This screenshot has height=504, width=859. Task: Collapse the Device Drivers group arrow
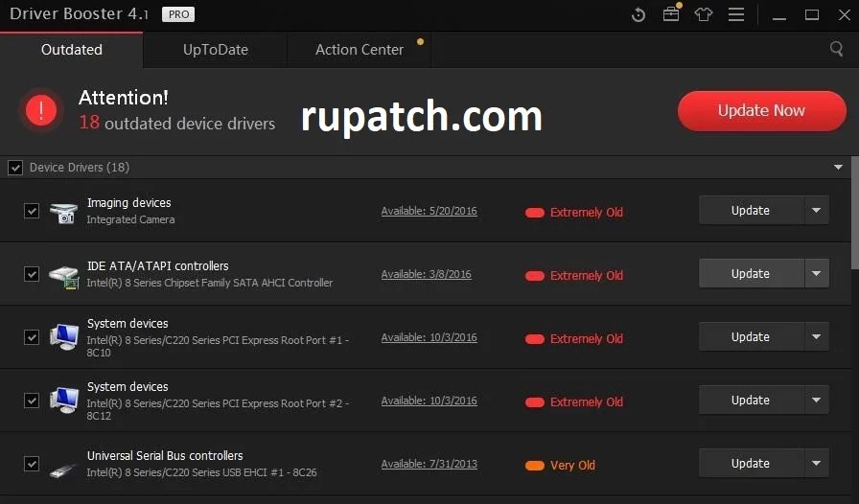click(x=838, y=167)
